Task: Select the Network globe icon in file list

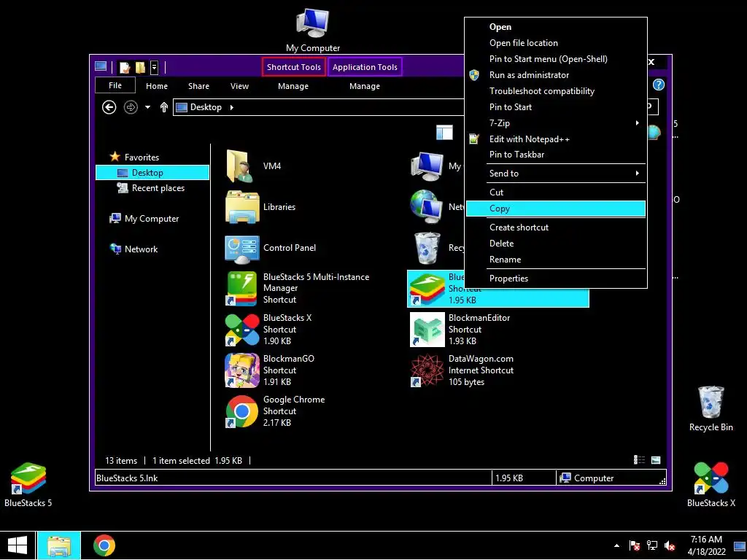Action: [x=426, y=206]
